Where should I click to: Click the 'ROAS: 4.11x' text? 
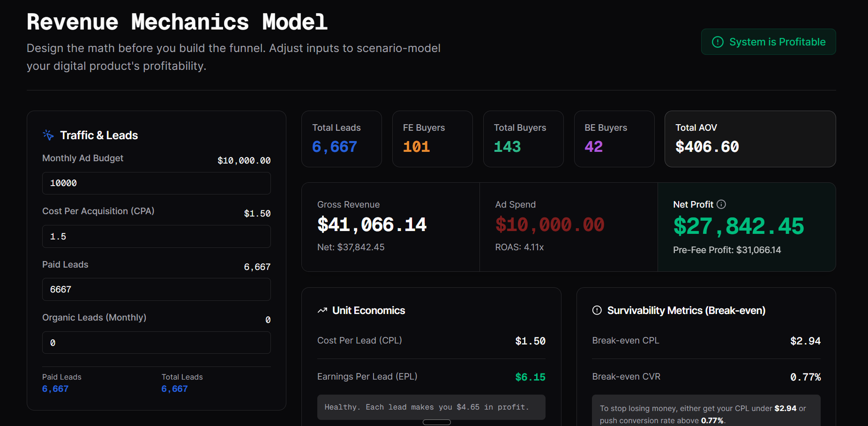pyautogui.click(x=519, y=247)
